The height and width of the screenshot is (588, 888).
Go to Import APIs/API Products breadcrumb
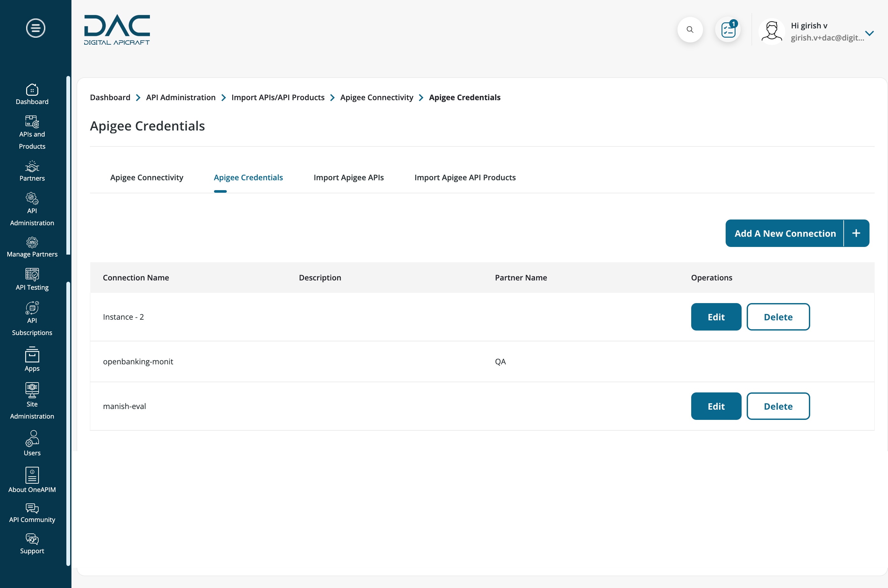(278, 98)
